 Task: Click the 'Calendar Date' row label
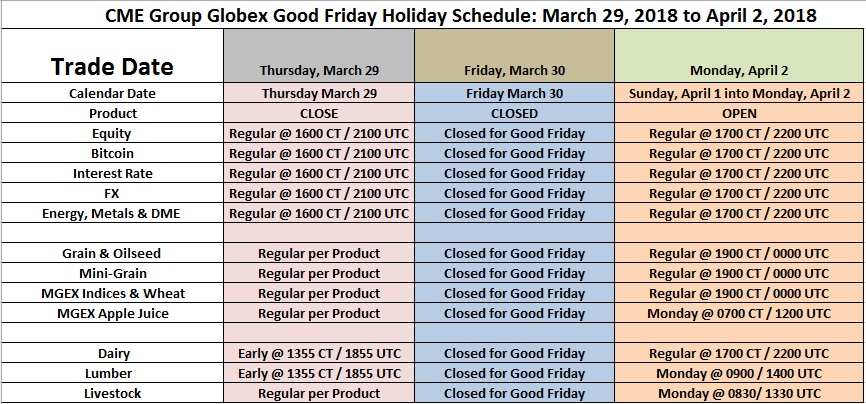(x=112, y=93)
